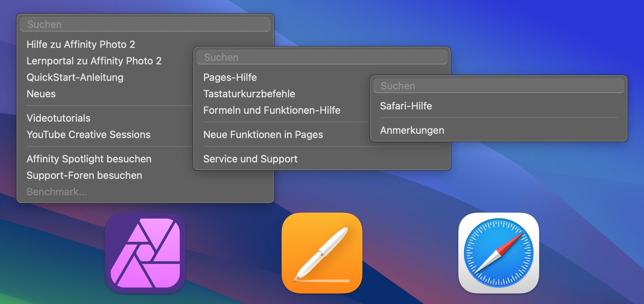Choose the Neues menu item
The image size is (644, 304).
[41, 94]
